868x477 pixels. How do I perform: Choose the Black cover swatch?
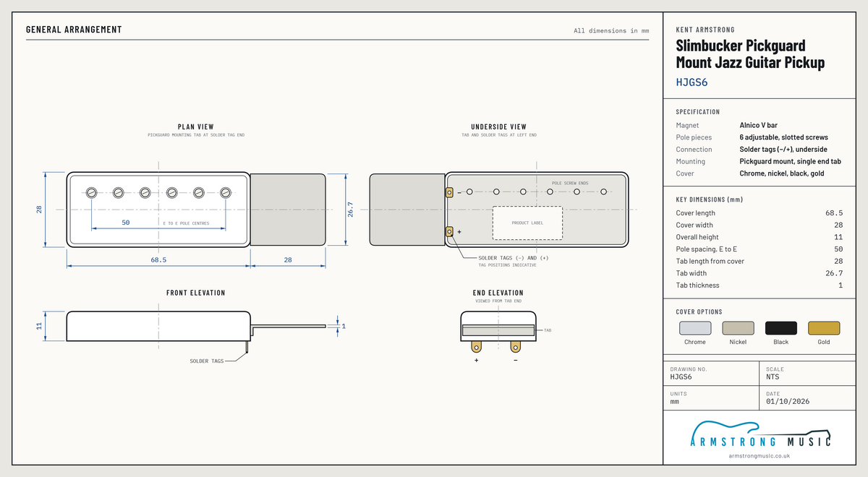pos(781,328)
